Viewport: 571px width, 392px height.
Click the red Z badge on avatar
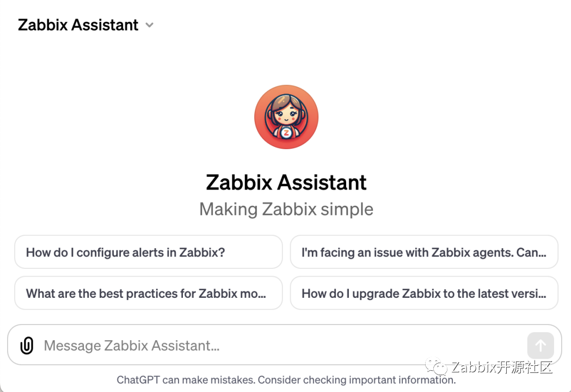click(x=286, y=132)
